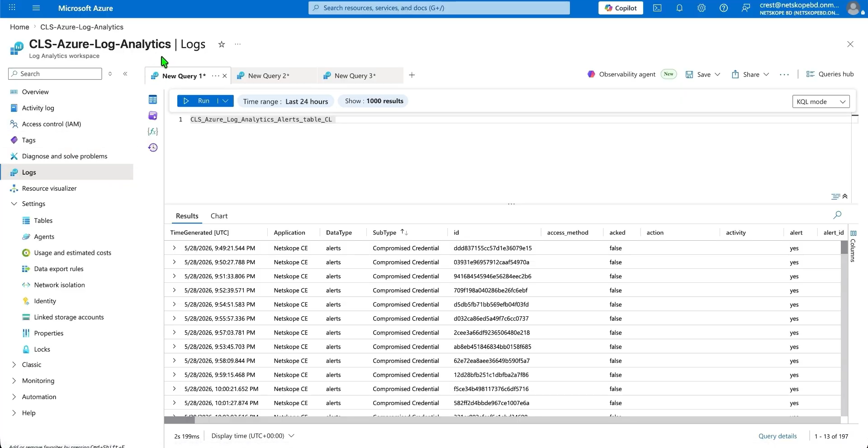Focus the global Azure search box
868x448 pixels.
click(439, 8)
